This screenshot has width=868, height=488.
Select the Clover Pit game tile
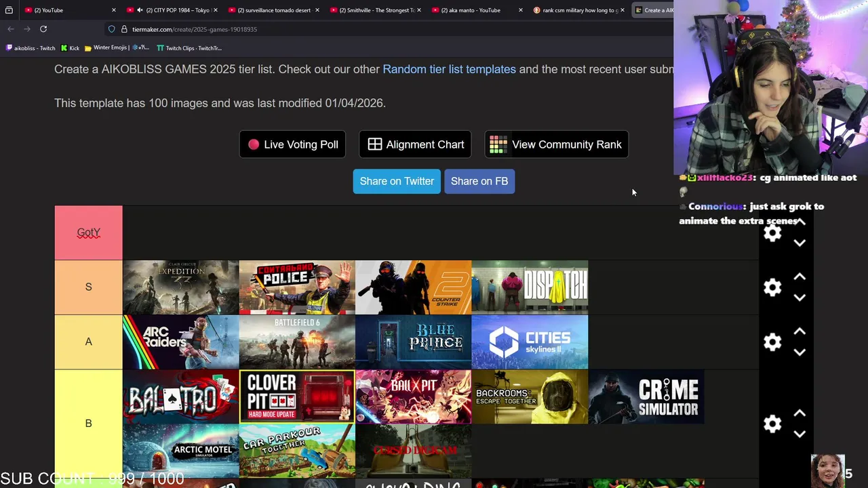pyautogui.click(x=297, y=396)
